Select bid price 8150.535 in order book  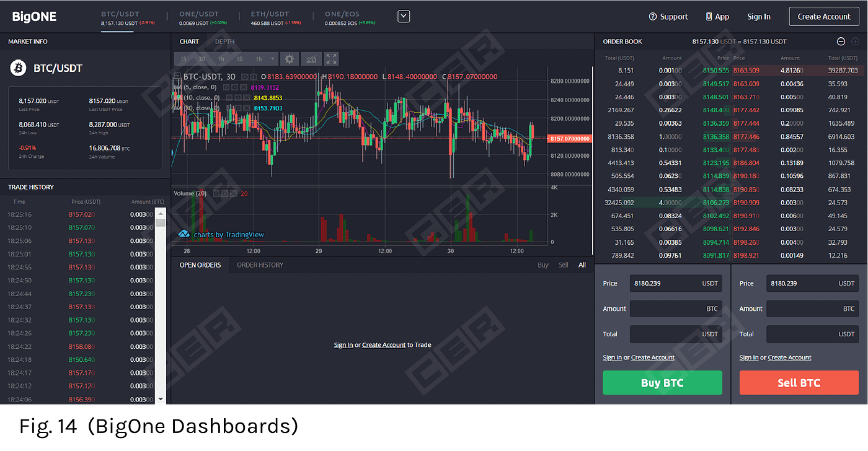(x=716, y=71)
